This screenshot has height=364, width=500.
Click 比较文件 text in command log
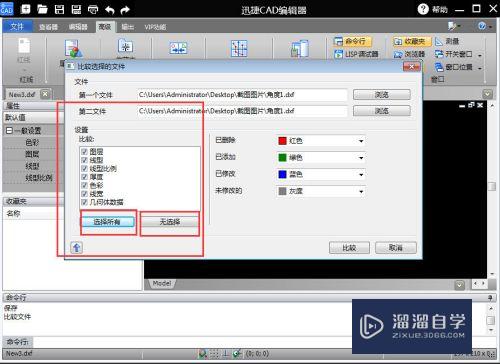coord(17,317)
